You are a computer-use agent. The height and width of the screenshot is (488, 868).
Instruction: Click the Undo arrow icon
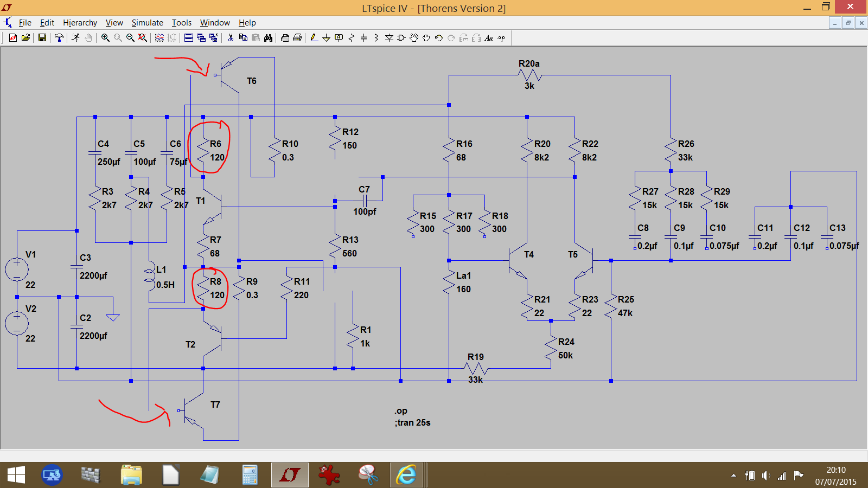tap(439, 38)
